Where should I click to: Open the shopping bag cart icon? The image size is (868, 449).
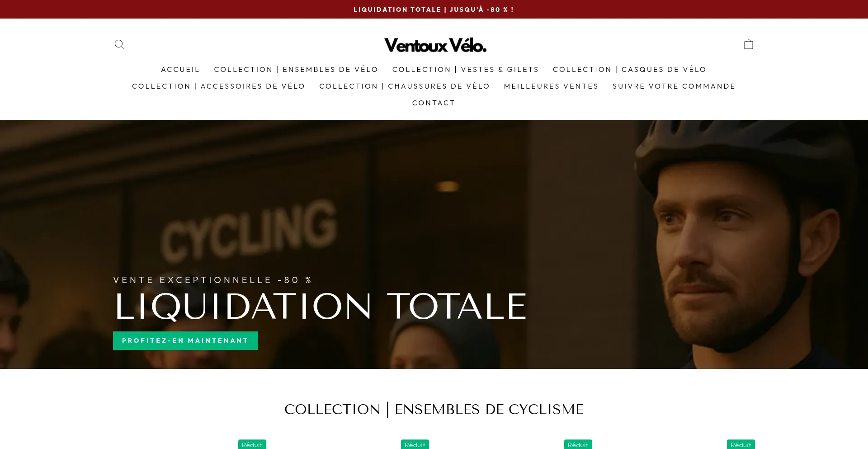click(x=749, y=44)
